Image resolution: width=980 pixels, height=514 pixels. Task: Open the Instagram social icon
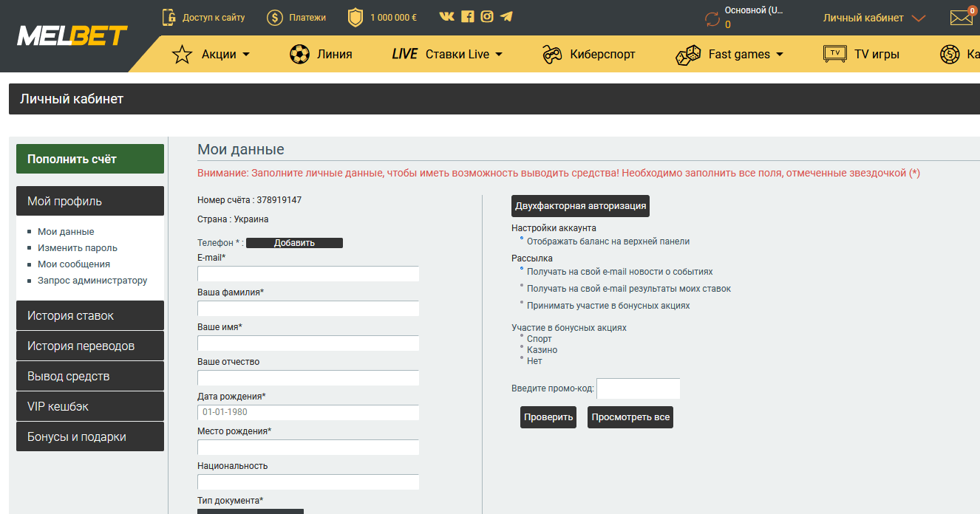coord(486,16)
